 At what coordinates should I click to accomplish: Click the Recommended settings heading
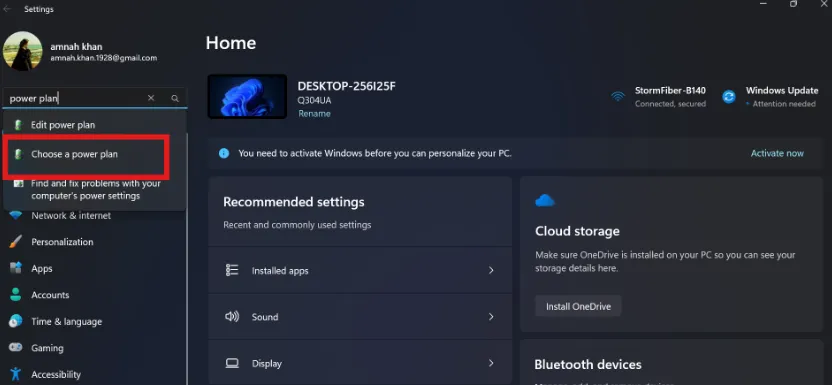tap(294, 202)
